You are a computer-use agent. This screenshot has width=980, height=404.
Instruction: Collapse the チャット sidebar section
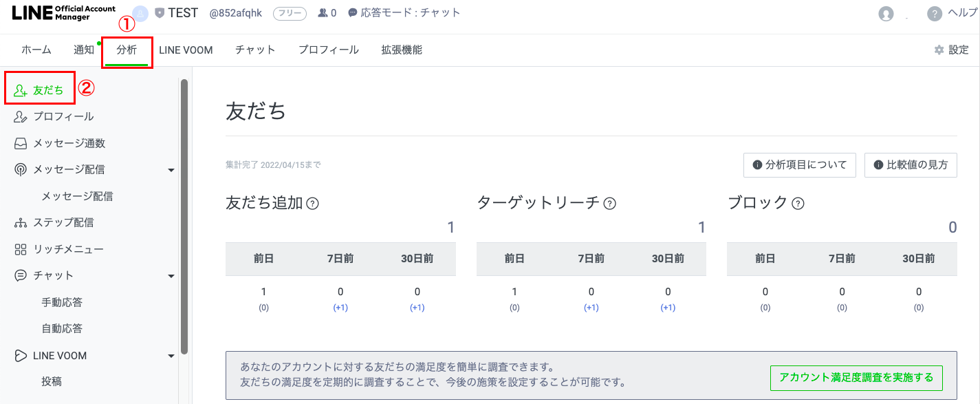[171, 276]
